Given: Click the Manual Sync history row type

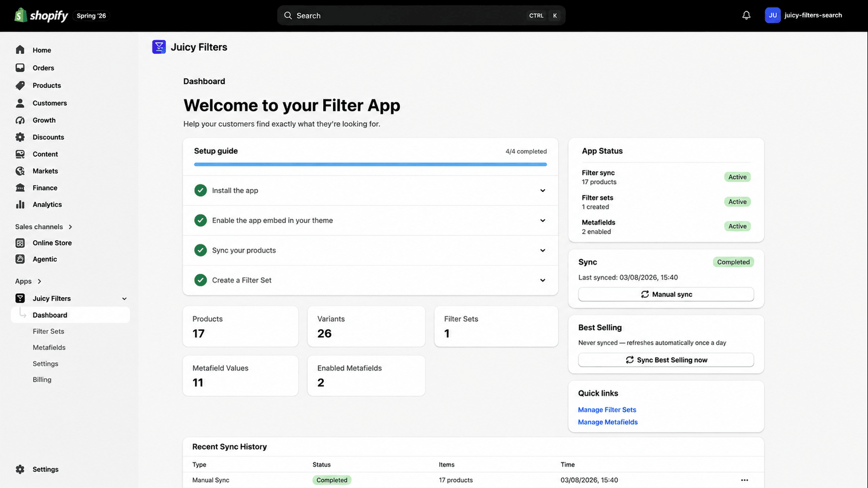Looking at the screenshot, I should click(211, 480).
